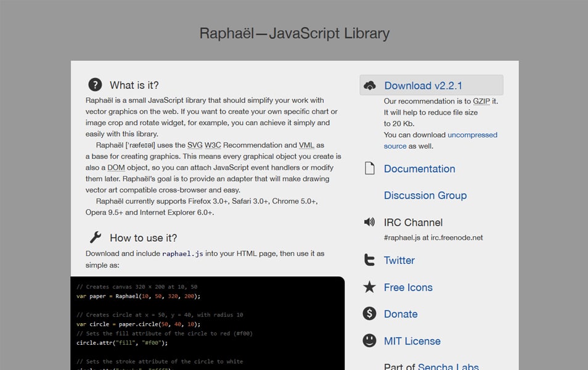The height and width of the screenshot is (370, 588).
Task: Open the uncompressed source link
Action: (440, 141)
